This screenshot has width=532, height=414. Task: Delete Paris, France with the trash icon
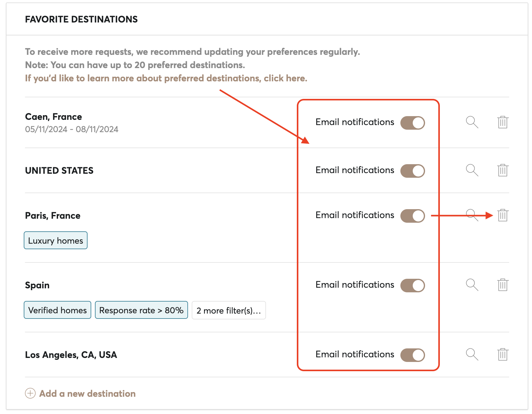502,215
